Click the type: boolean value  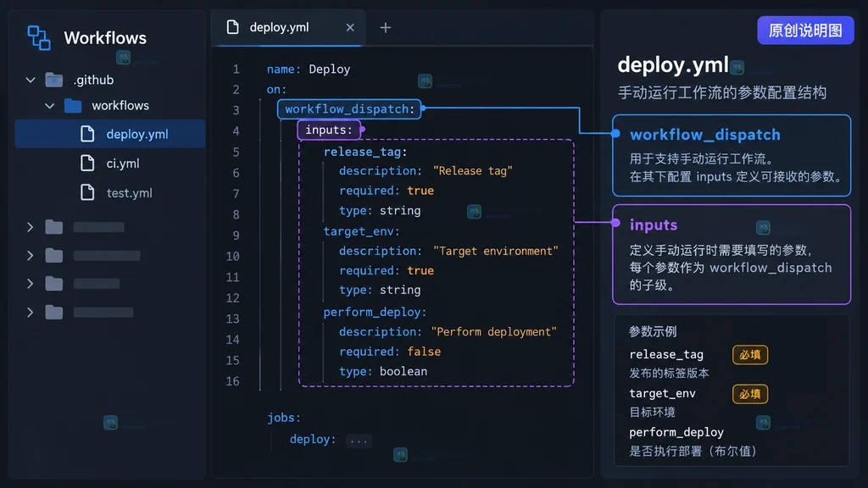(403, 372)
